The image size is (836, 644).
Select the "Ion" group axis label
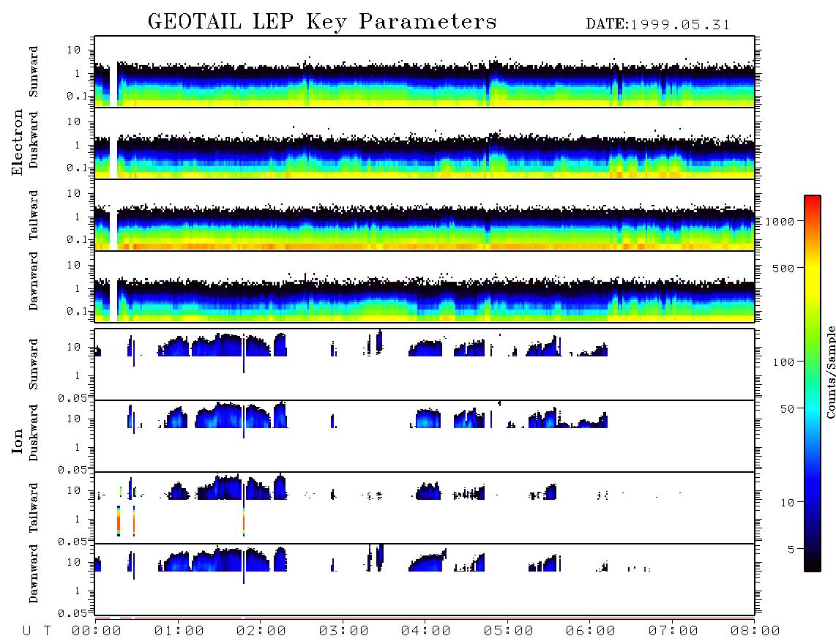pos(18,441)
